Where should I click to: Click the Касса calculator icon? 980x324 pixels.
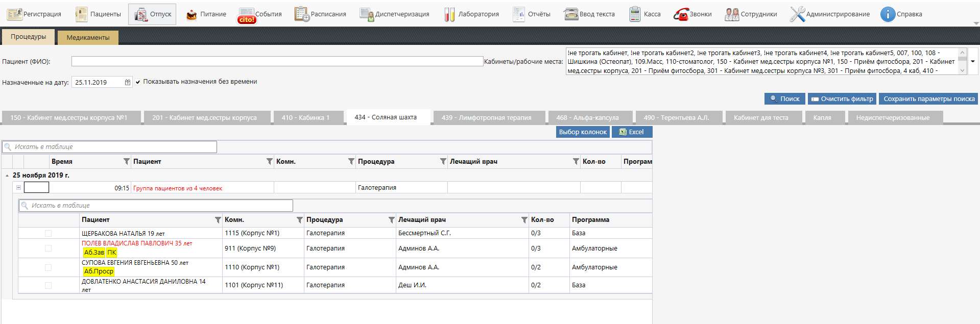coord(635,14)
